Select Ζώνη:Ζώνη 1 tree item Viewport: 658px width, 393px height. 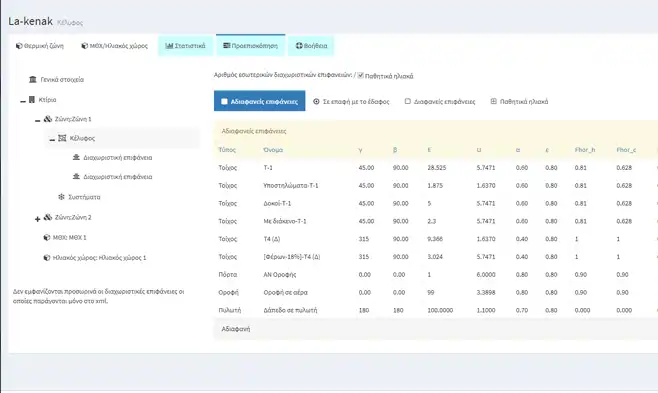[73, 119]
